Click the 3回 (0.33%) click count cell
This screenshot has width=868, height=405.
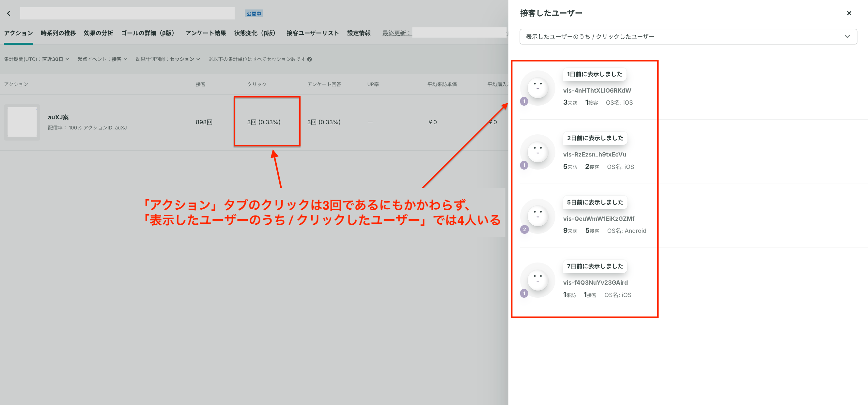tap(264, 122)
